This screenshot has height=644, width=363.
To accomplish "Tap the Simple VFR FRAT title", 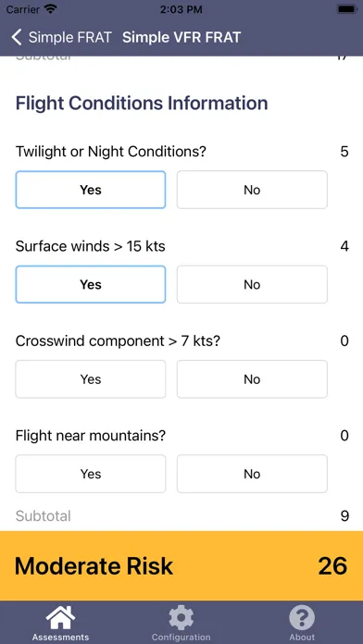I will click(181, 37).
